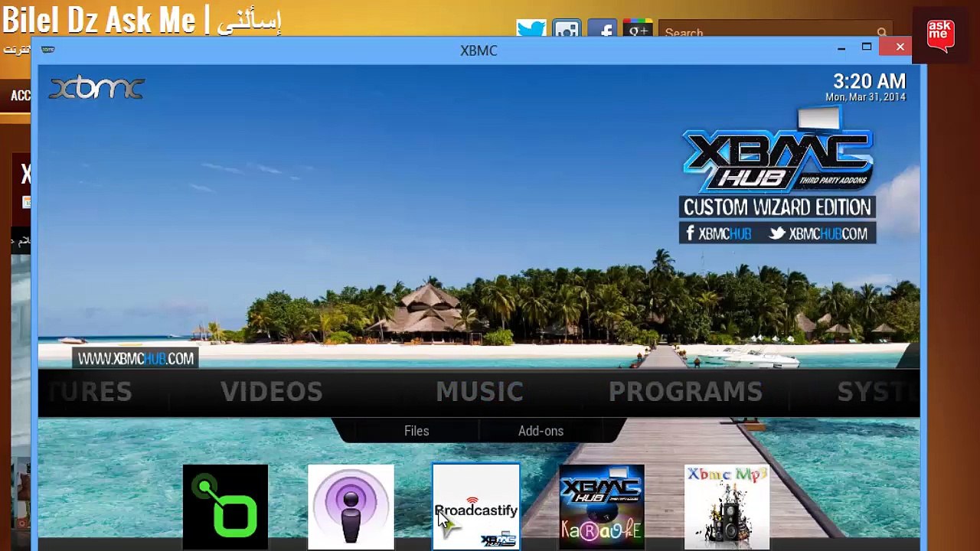The image size is (980, 551).
Task: Maximize the XBMC window
Action: click(867, 47)
